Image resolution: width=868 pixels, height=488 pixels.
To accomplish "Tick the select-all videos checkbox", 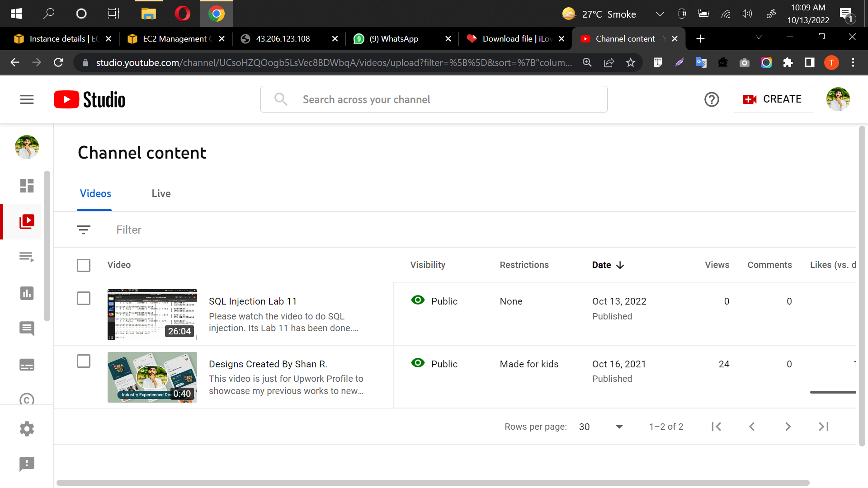I will click(84, 265).
